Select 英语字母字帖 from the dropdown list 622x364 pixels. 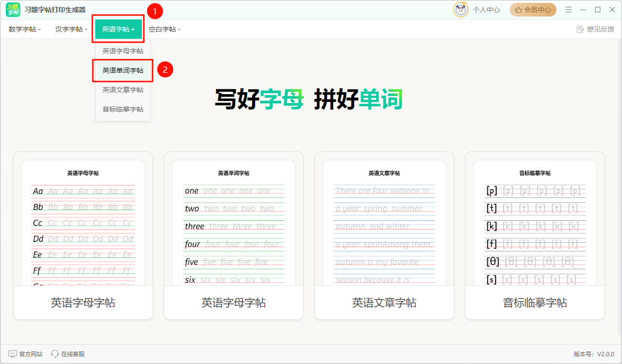[x=123, y=51]
